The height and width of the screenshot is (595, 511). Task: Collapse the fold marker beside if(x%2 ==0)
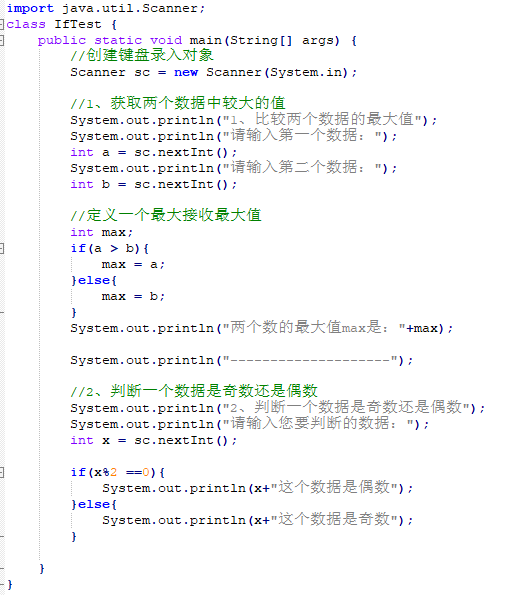coord(2,472)
